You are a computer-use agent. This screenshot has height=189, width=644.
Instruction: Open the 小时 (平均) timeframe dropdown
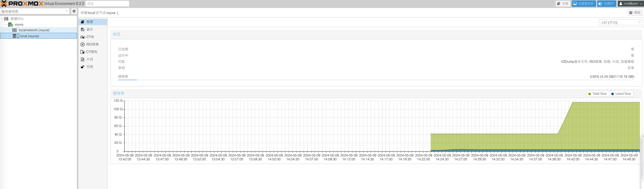pos(620,22)
